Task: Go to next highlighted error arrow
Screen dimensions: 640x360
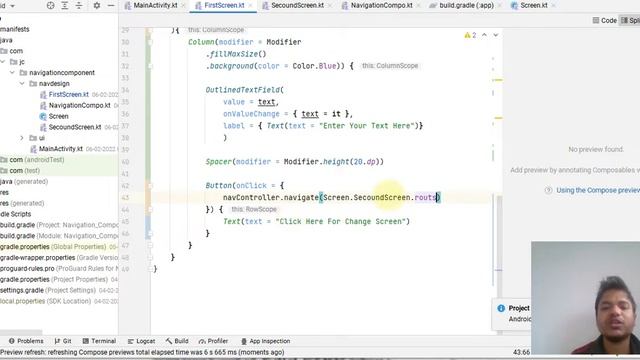Action: click(496, 35)
